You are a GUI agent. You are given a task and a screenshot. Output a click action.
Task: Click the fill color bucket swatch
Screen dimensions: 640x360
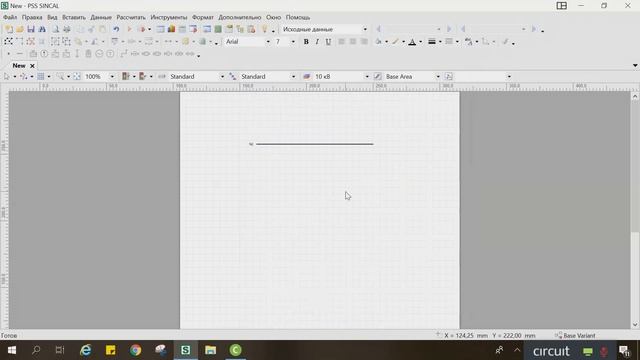point(378,42)
